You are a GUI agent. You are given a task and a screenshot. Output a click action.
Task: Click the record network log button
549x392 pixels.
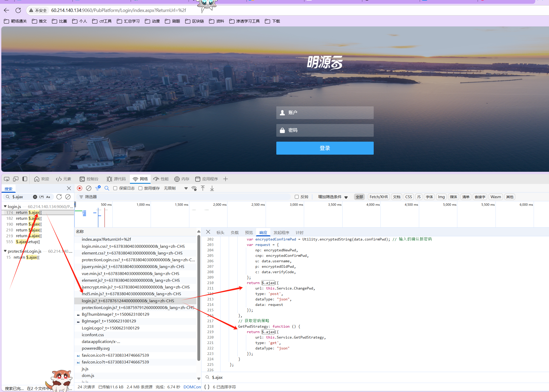coord(80,188)
